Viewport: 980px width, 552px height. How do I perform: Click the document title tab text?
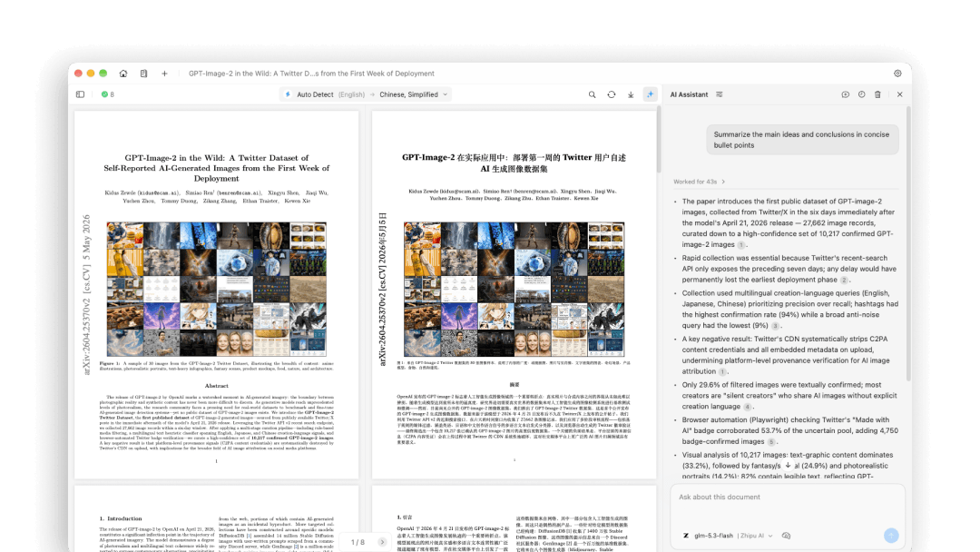pos(311,74)
